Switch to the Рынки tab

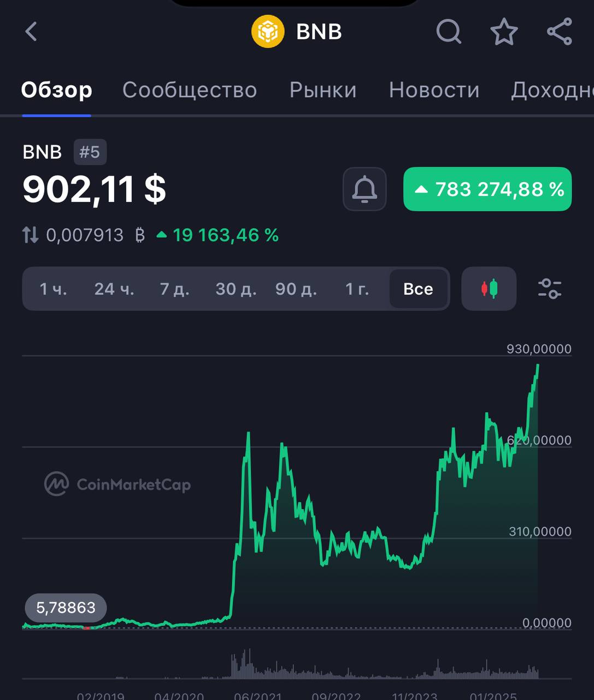click(323, 90)
